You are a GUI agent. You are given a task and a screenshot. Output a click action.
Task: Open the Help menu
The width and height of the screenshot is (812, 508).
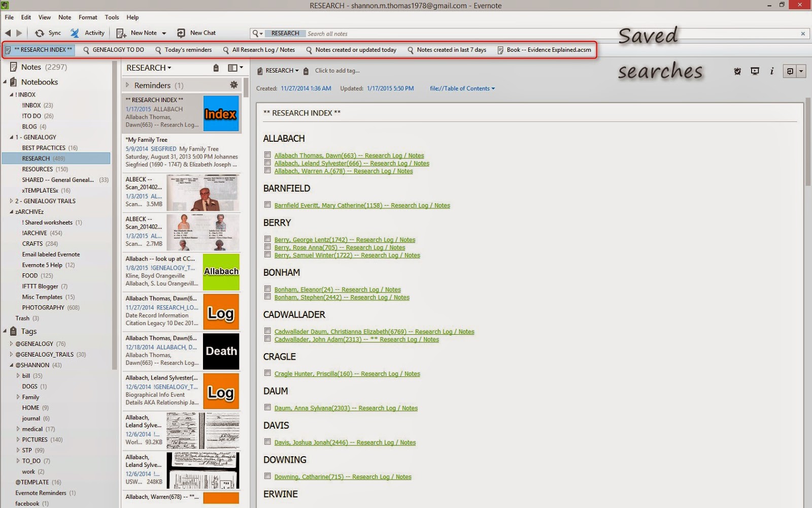pyautogui.click(x=132, y=17)
